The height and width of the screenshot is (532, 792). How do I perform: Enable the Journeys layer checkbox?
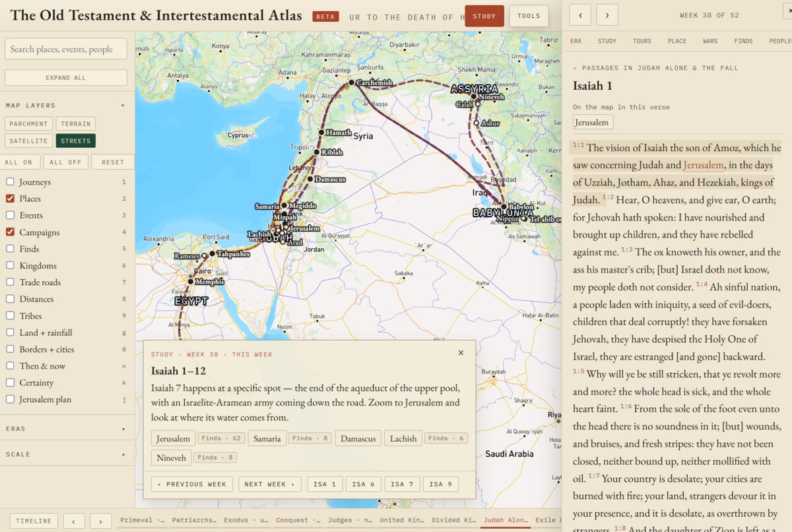(10, 182)
